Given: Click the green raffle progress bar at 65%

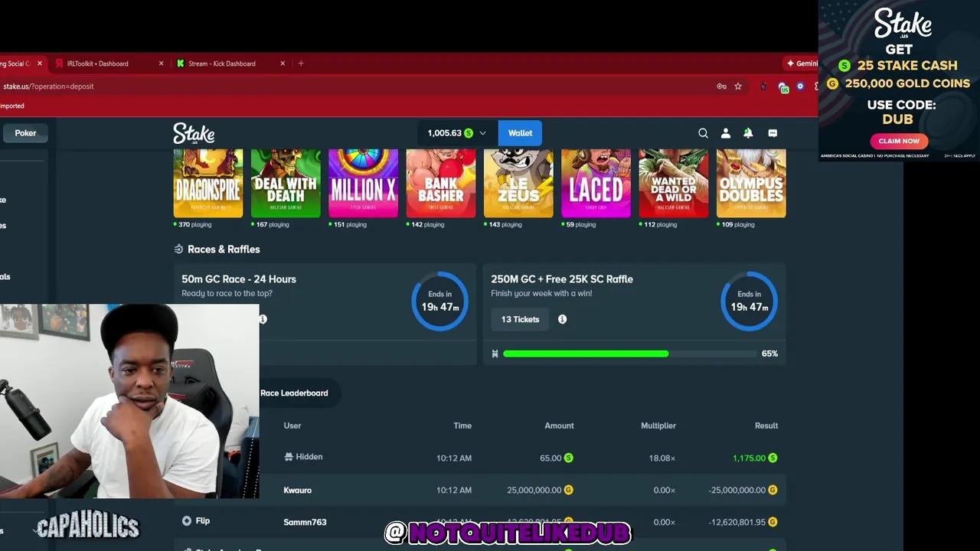Looking at the screenshot, I should 586,354.
